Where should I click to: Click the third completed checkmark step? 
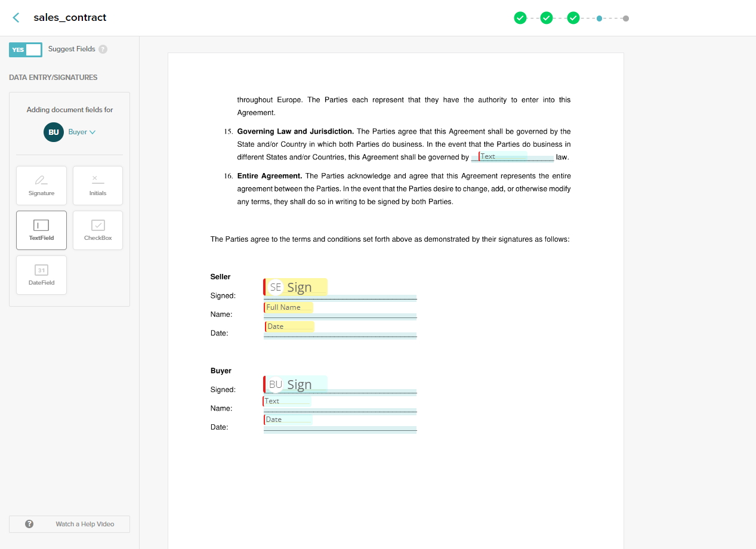[x=573, y=18]
